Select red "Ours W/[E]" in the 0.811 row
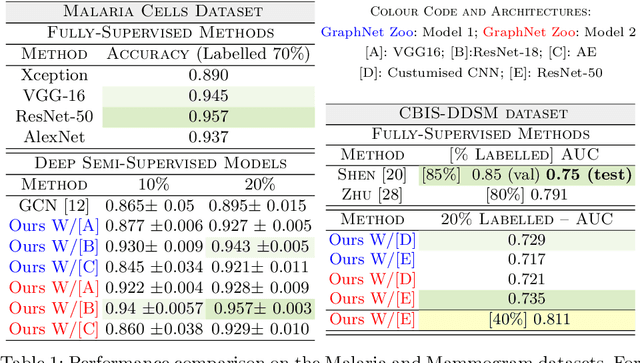This screenshot has height=363, width=640. (372, 319)
